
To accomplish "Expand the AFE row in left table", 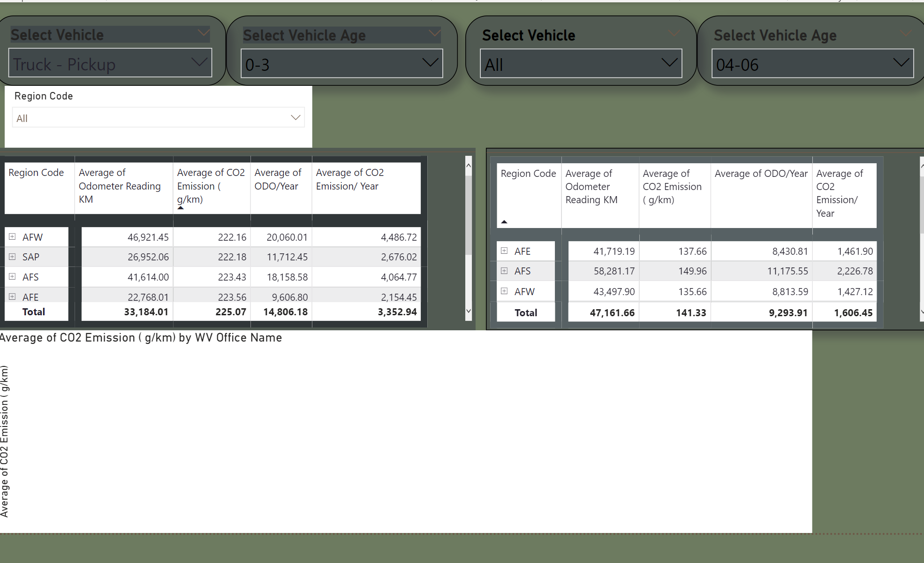I will (12, 297).
